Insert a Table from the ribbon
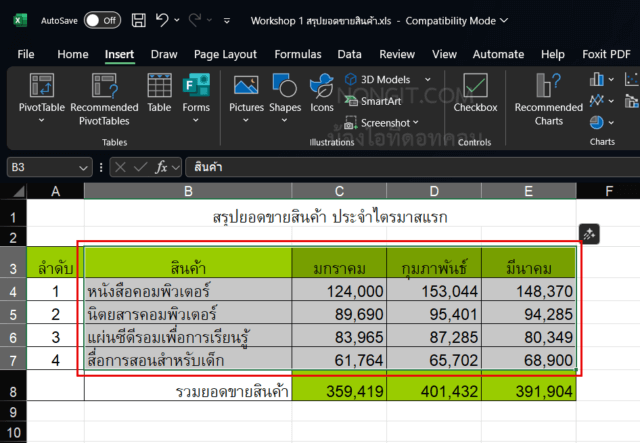The height and width of the screenshot is (443, 640). (159, 93)
